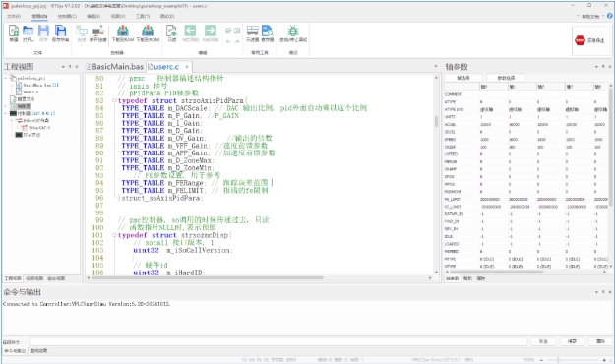Click the online command input field
The width and height of the screenshot is (615, 364).
click(x=278, y=341)
